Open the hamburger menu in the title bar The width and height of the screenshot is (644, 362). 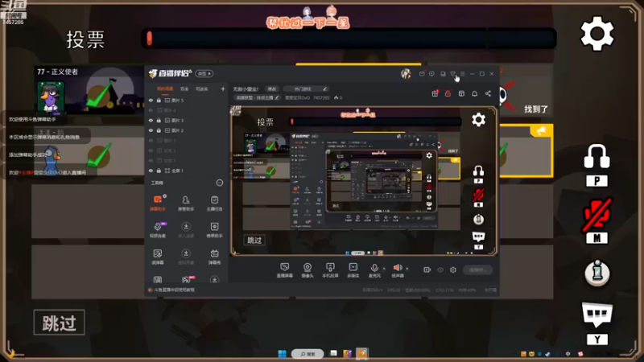click(x=462, y=74)
